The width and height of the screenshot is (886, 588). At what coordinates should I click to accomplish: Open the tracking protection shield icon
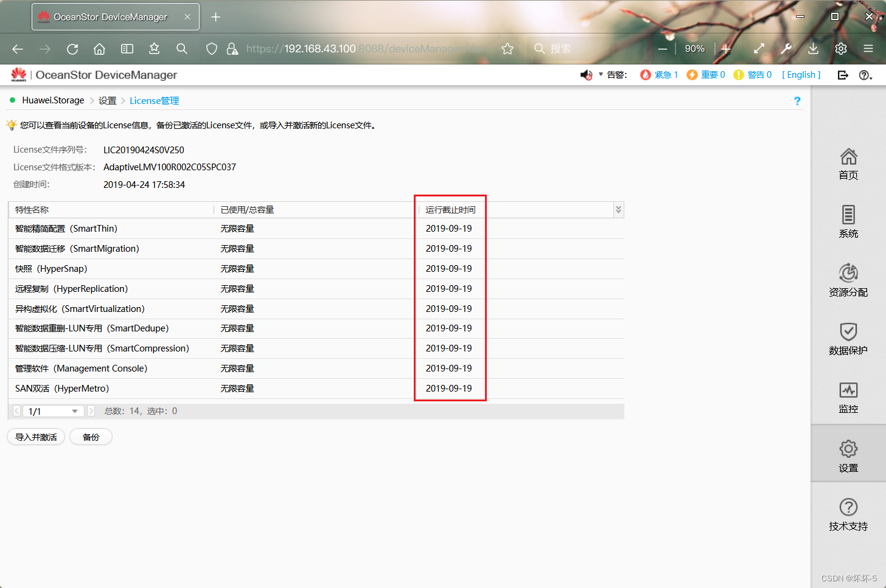[211, 49]
